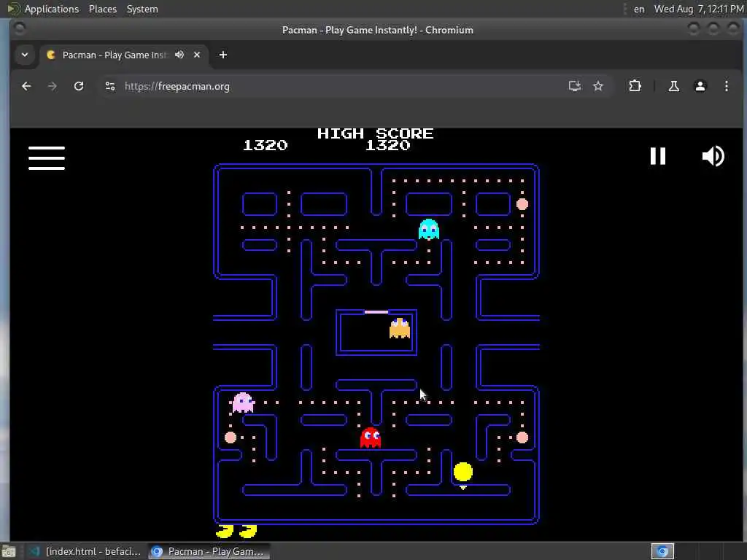Screen dimensions: 747x560
Task: Click the en keyboard layout indicator
Action: point(639,9)
